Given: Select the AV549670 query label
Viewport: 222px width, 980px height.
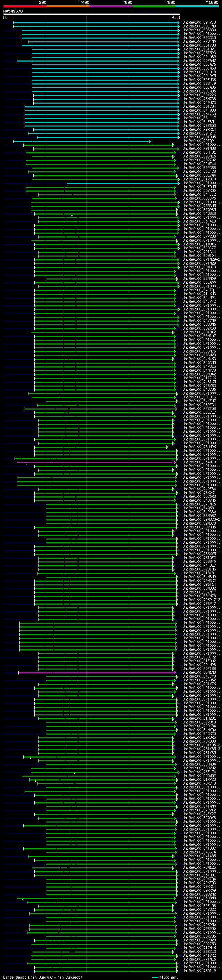Looking at the screenshot, I should (13, 11).
